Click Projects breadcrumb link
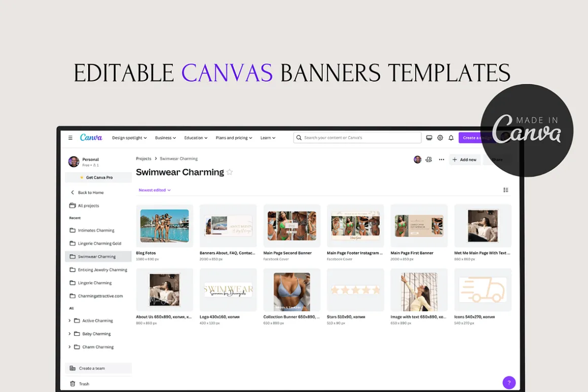The width and height of the screenshot is (588, 392). [x=143, y=159]
